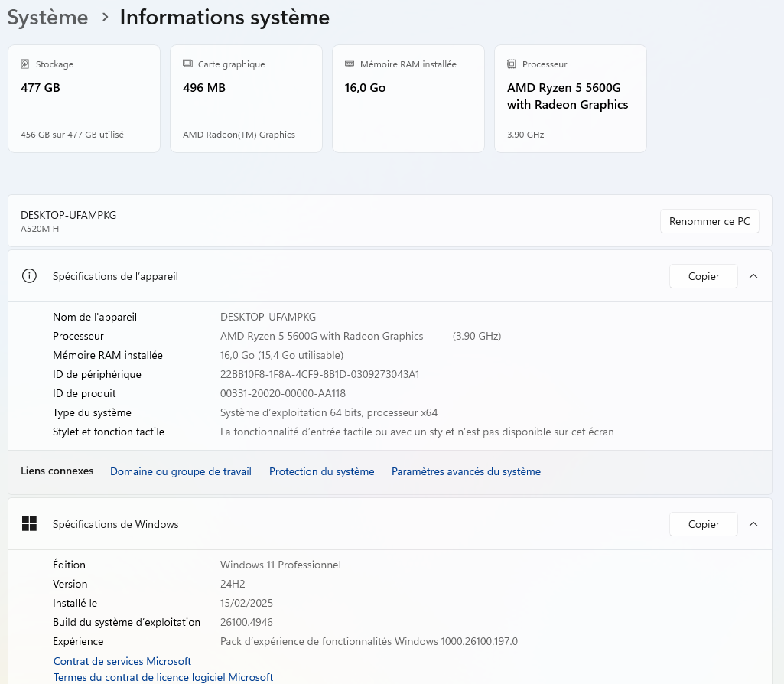Image resolution: width=784 pixels, height=684 pixels.
Task: Copy the Windows specifications with Copier
Action: 704,524
